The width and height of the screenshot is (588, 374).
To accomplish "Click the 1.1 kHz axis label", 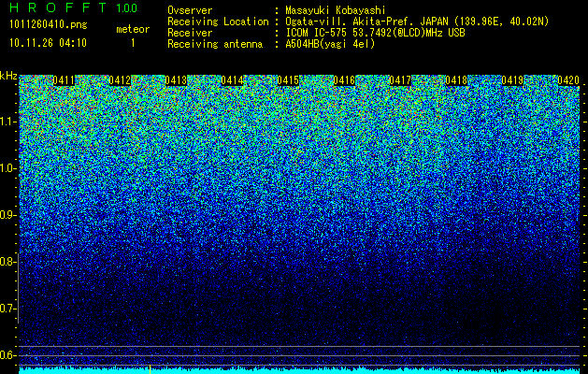I will pyautogui.click(x=7, y=122).
